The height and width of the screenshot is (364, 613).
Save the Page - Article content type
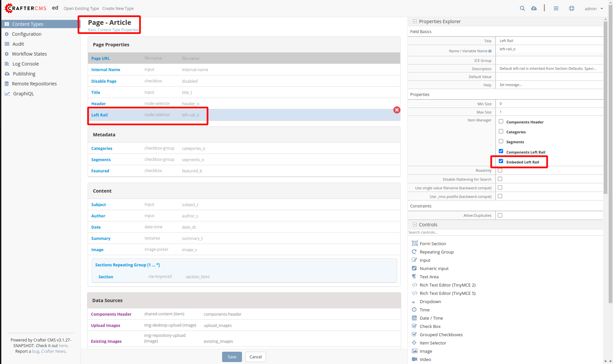point(232,357)
